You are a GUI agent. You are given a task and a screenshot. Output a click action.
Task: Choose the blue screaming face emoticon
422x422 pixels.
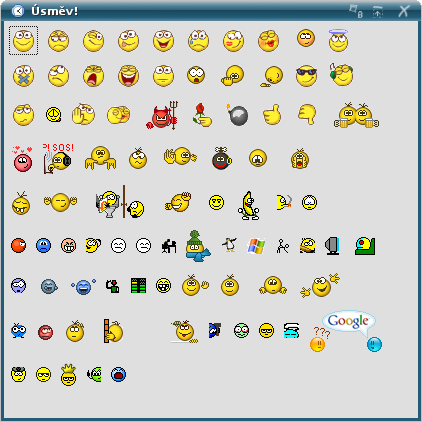tap(118, 374)
